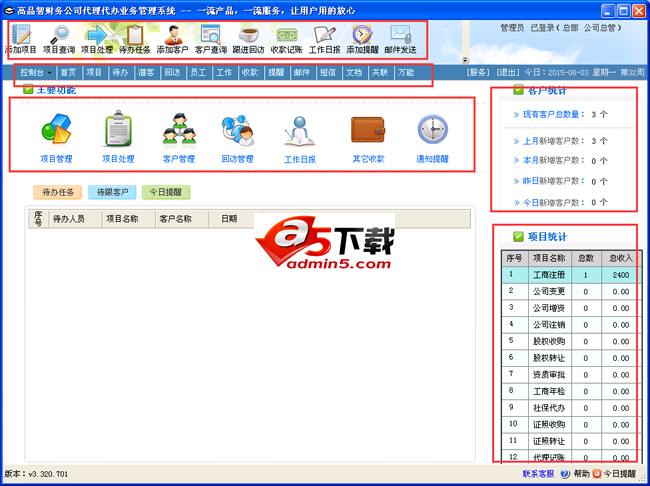Click the 跟进回访 coffee cup icon
Image resolution: width=650 pixels, height=486 pixels.
[249, 35]
